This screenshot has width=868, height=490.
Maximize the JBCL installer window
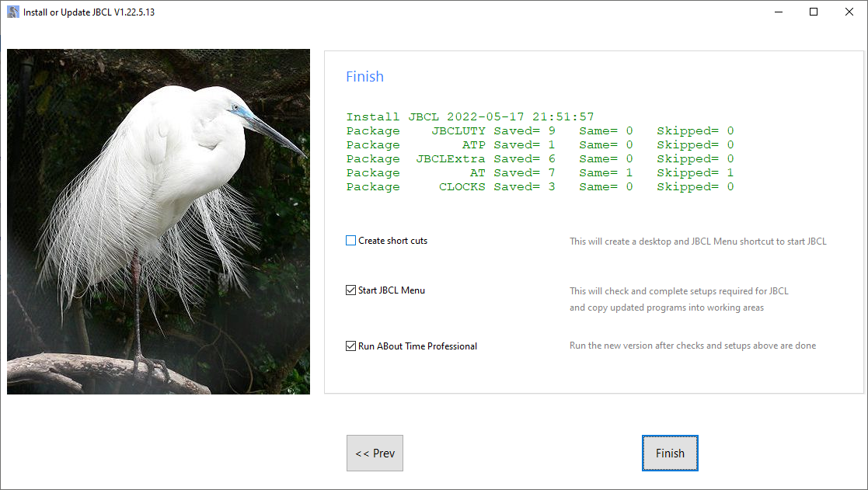[x=814, y=12]
